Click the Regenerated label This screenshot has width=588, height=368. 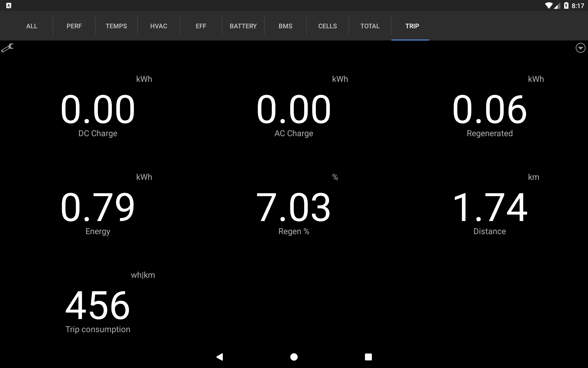(x=490, y=133)
